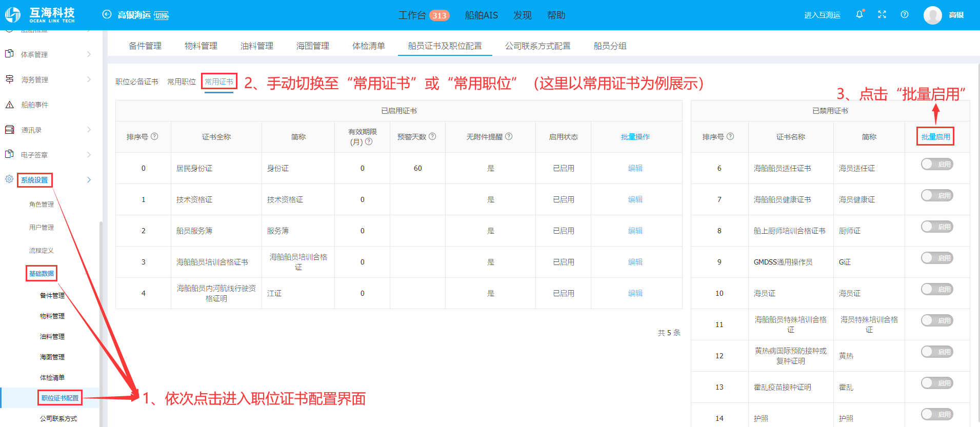This screenshot has height=427, width=980.
Task: Switch to 备件管理 tab
Action: pos(145,46)
